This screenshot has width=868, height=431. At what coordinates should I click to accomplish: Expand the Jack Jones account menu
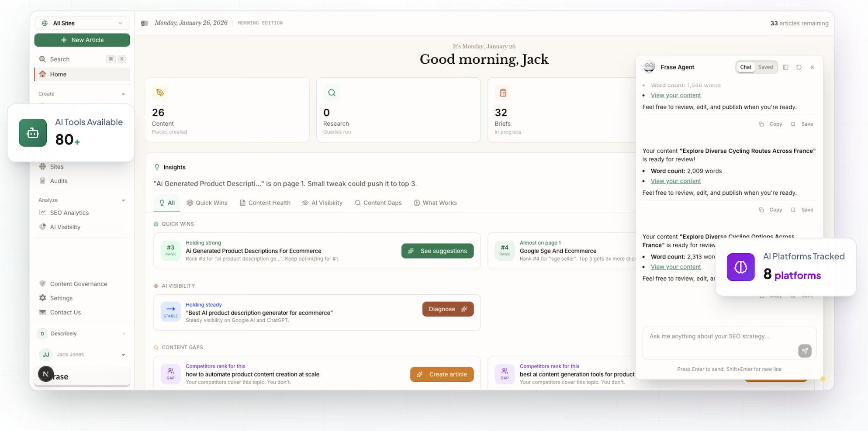click(123, 355)
